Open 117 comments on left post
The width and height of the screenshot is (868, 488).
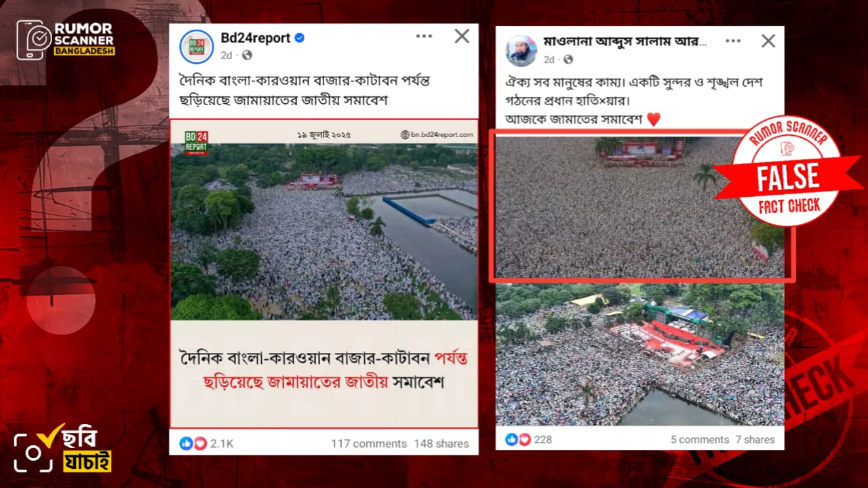pyautogui.click(x=369, y=443)
